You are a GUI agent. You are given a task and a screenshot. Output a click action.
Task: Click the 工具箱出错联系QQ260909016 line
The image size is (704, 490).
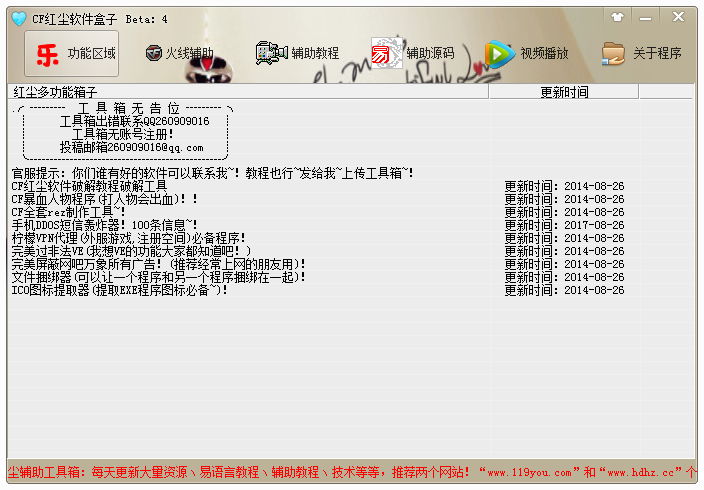click(135, 121)
